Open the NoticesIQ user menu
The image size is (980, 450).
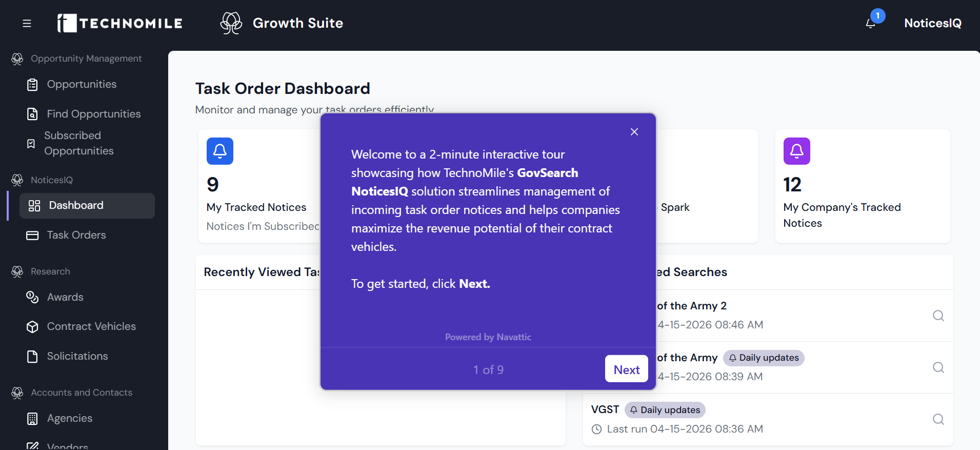933,23
